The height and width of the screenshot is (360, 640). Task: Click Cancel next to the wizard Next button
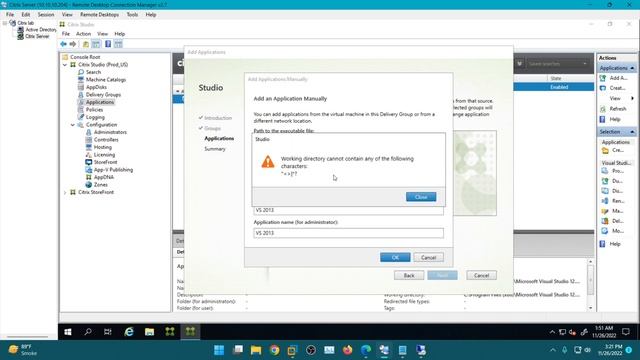click(482, 276)
